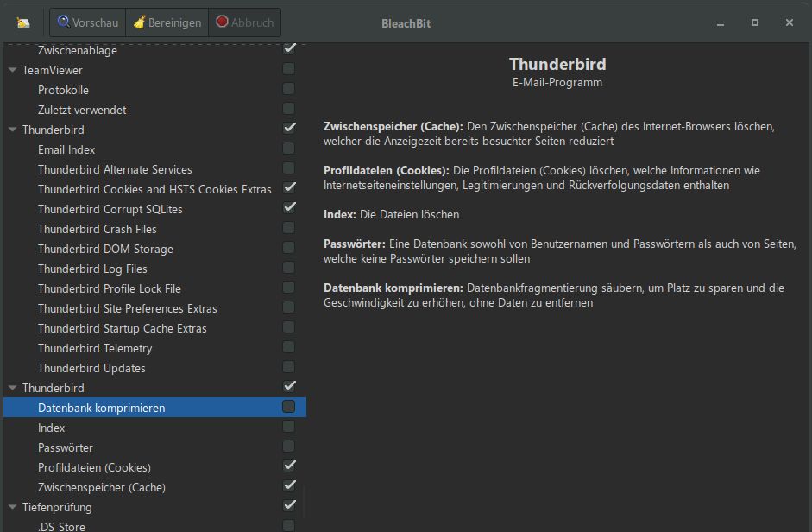Screen dimensions: 812x532
Task: Tick the .DS_Store checkbox
Action: point(289,526)
